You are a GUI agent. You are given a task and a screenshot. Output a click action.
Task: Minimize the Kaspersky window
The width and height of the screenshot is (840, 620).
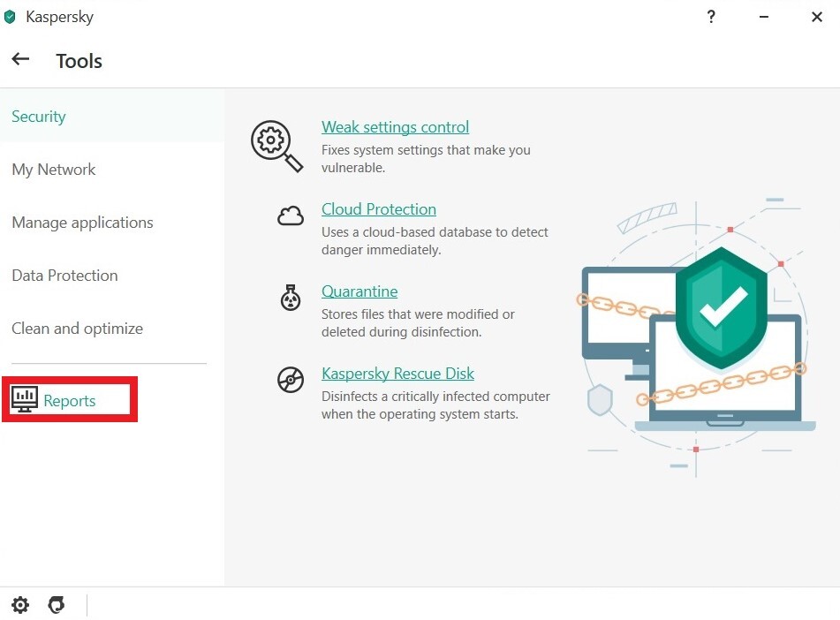(764, 17)
